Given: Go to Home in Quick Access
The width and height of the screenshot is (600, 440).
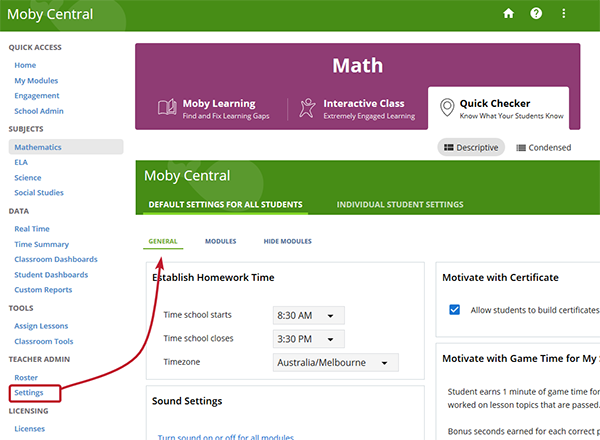Looking at the screenshot, I should tap(25, 65).
